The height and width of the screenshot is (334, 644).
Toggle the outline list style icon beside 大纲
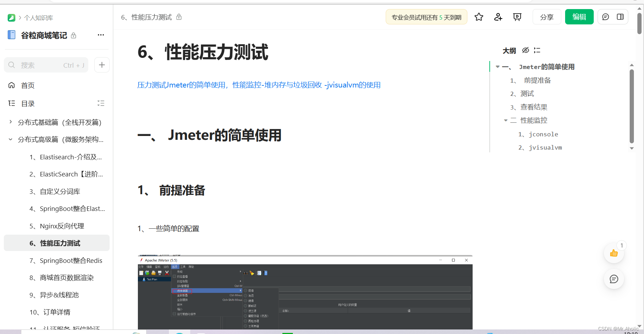coord(537,50)
